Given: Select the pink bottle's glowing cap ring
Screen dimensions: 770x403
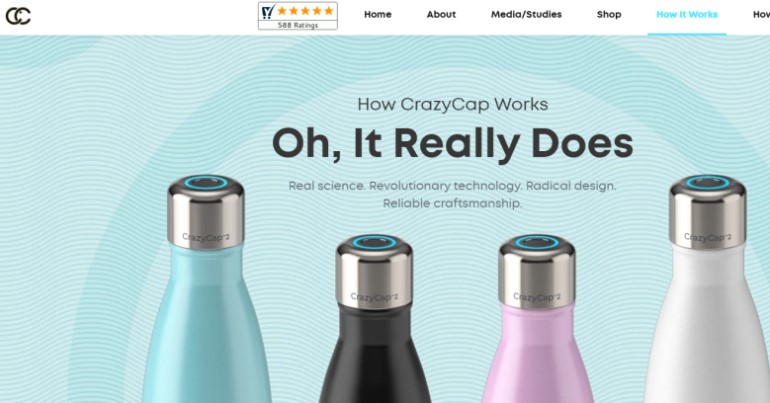Looking at the screenshot, I should pos(537,242).
